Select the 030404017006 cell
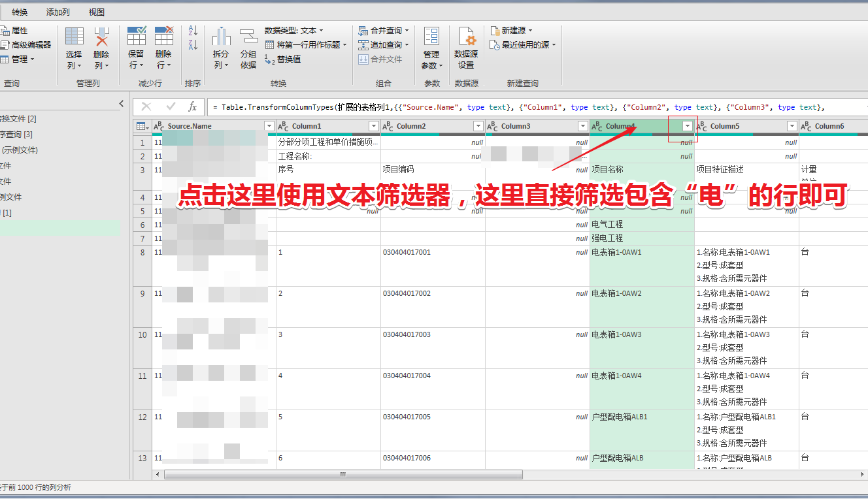 tap(433, 460)
